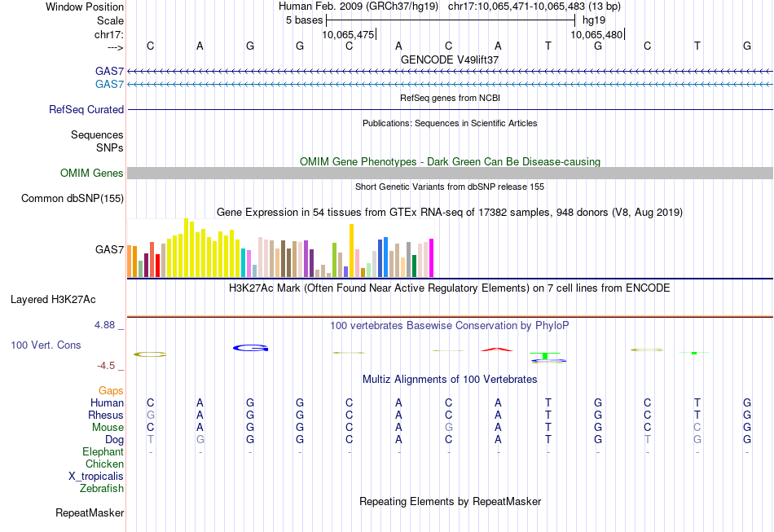Select the Rhesus alignment row label
Viewport: 774px width, 532px height.
point(106,415)
